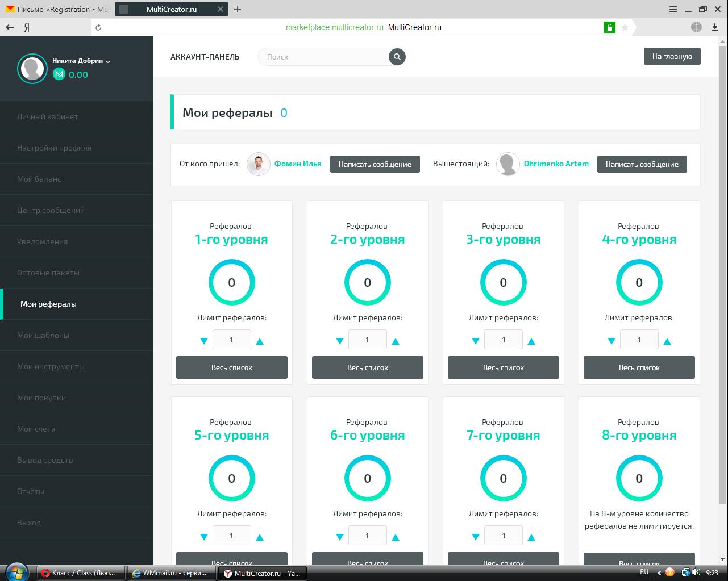Open Windows Start button
Screen dimensions: 728x581
tap(15, 572)
